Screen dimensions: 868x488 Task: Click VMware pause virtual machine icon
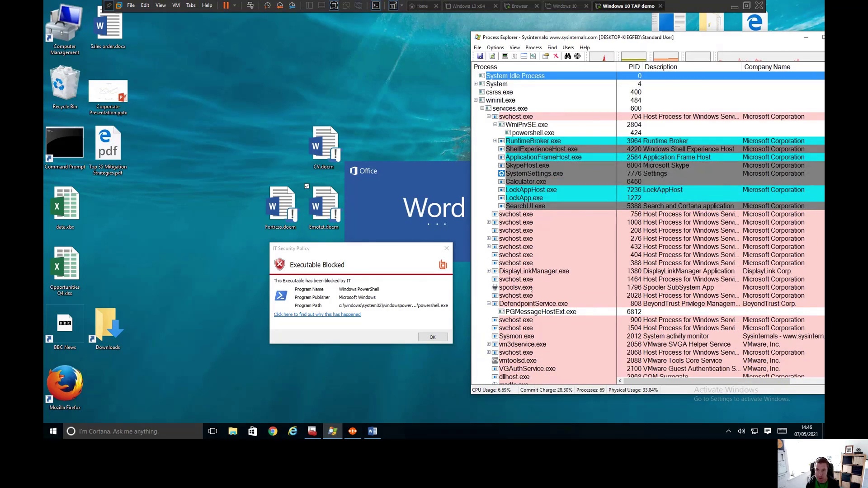click(226, 5)
